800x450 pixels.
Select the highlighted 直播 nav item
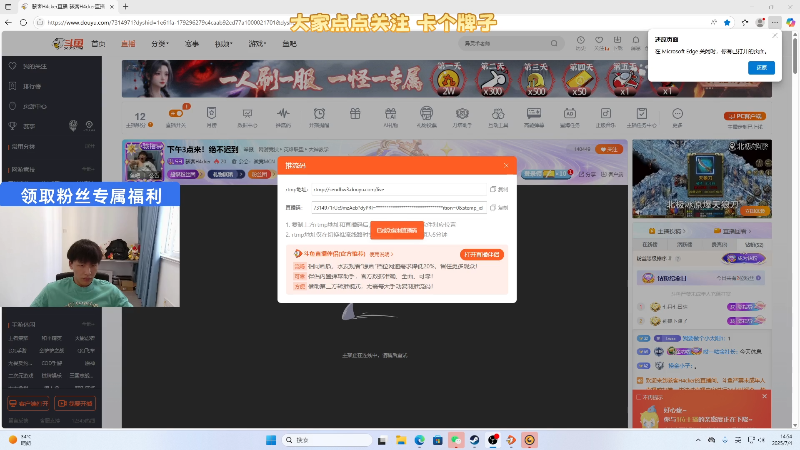click(x=128, y=44)
